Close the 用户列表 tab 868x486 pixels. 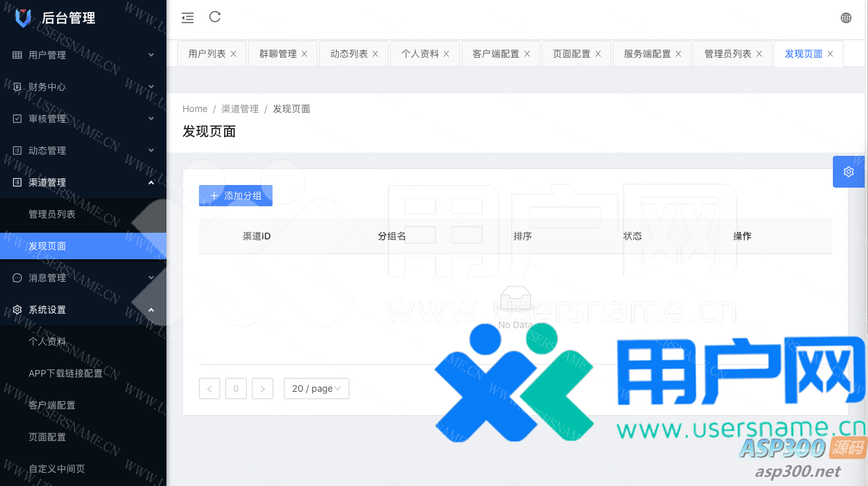click(x=233, y=54)
